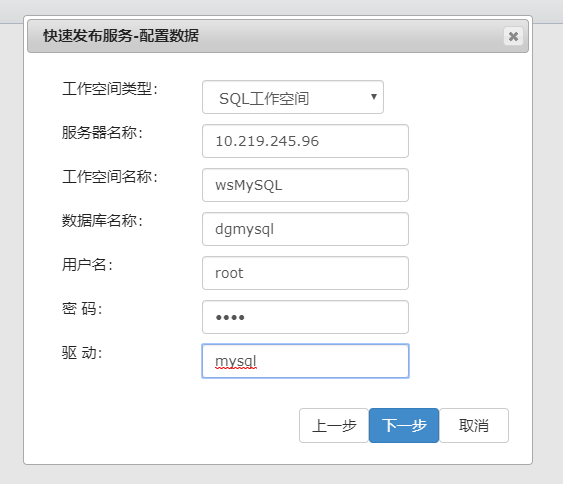The height and width of the screenshot is (484, 563).
Task: Click the triangle arrow of workspace type dropdown
Action: click(374, 97)
